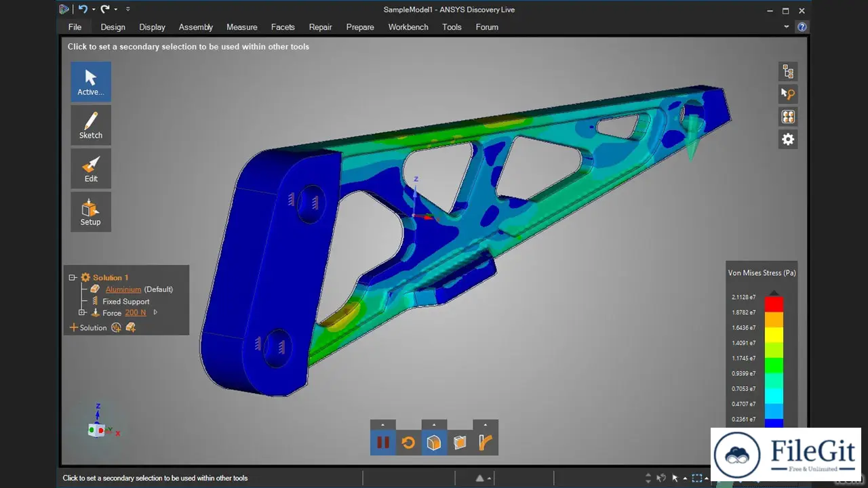Switch to the Prepare tab
868x488 pixels.
(360, 27)
